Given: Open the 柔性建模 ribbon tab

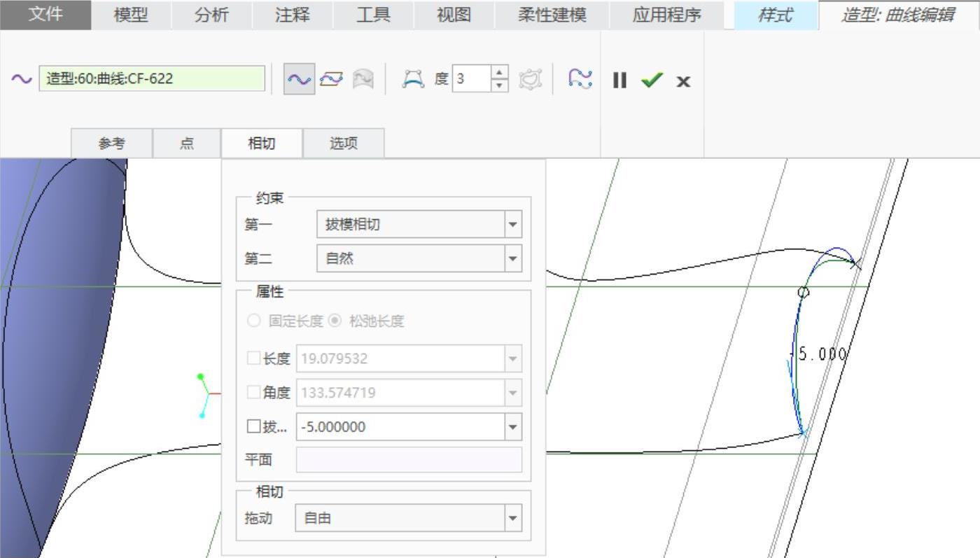Looking at the screenshot, I should [x=552, y=15].
